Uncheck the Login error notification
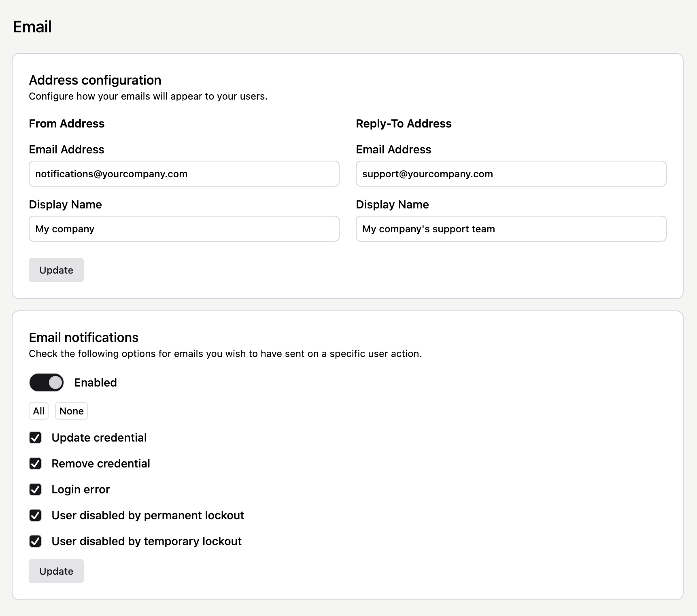The width and height of the screenshot is (697, 616). 35,489
